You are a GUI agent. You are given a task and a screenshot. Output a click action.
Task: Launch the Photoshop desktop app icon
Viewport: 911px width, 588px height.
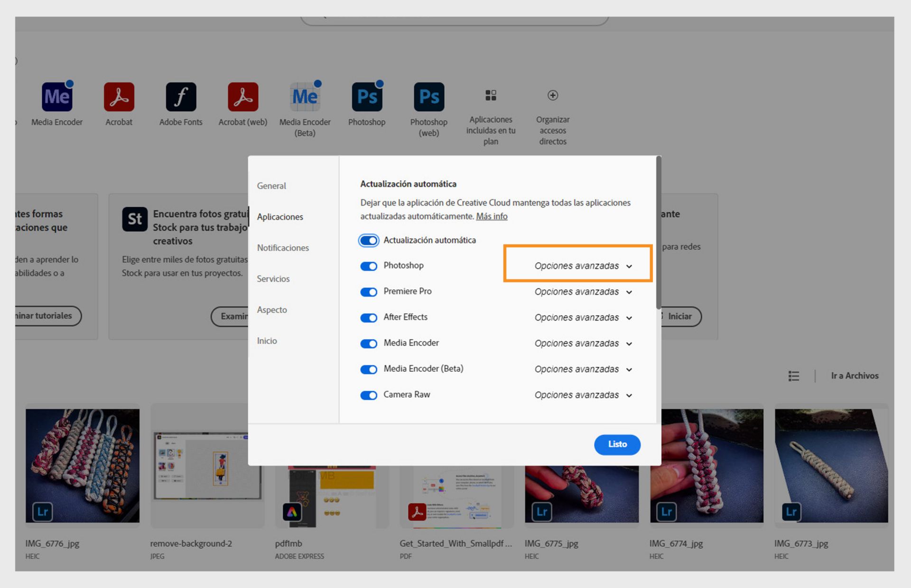[x=367, y=97]
